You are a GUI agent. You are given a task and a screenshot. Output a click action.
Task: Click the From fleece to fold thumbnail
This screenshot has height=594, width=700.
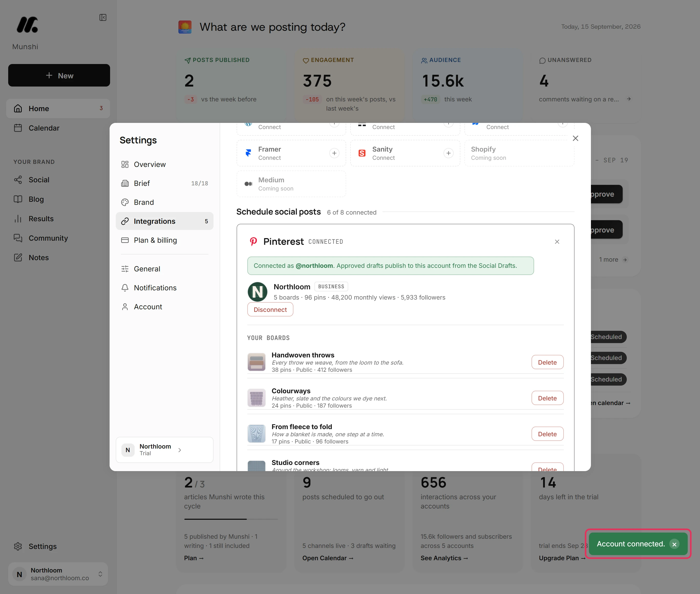coord(256,434)
